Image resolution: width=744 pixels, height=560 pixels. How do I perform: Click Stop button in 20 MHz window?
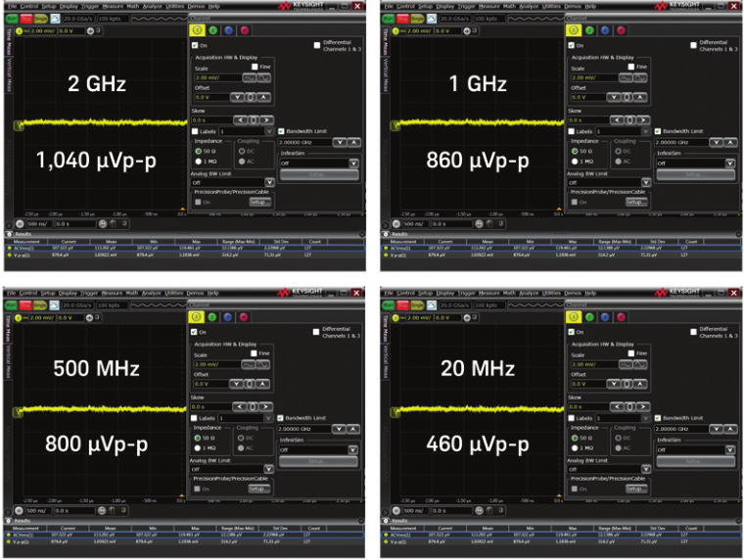click(402, 305)
